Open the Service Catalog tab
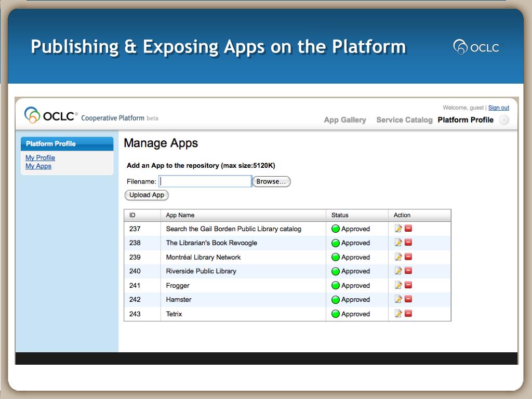This screenshot has height=399, width=532. (404, 120)
